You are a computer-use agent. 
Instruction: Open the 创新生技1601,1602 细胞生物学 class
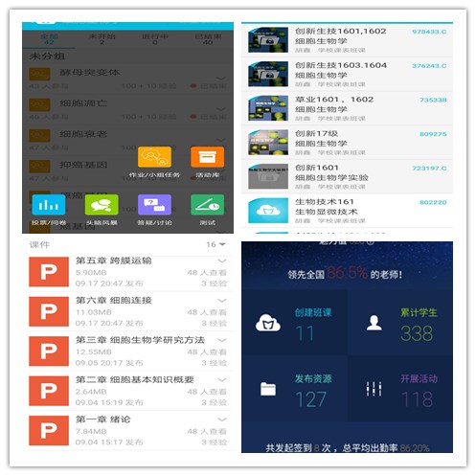click(347, 40)
